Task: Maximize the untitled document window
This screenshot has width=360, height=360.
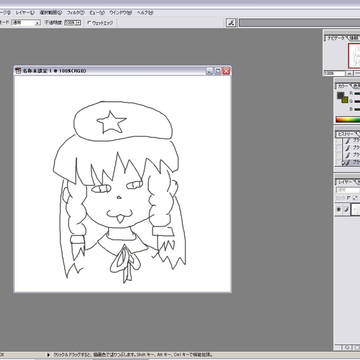Action: 218,71
